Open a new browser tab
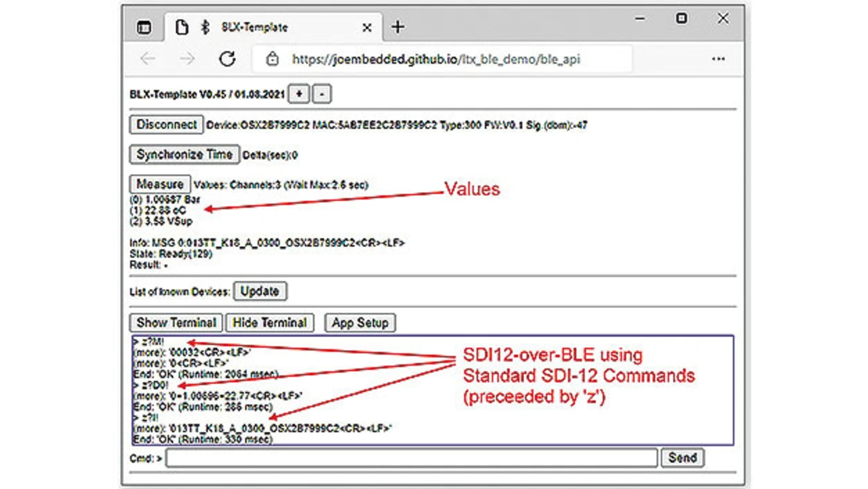This screenshot has width=868, height=489. (398, 27)
